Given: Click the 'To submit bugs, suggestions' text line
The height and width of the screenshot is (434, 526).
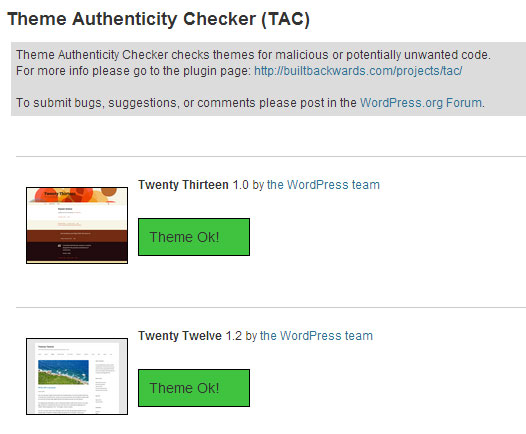Looking at the screenshot, I should pyautogui.click(x=250, y=103).
